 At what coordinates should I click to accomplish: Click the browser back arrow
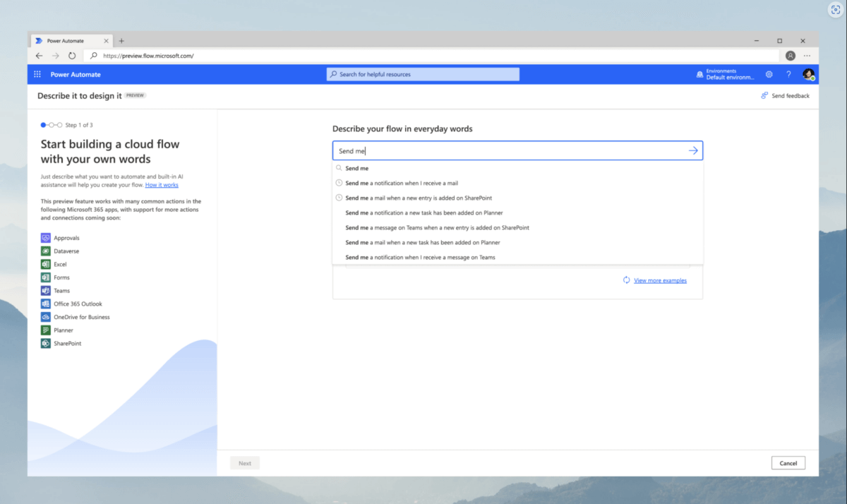pyautogui.click(x=40, y=56)
